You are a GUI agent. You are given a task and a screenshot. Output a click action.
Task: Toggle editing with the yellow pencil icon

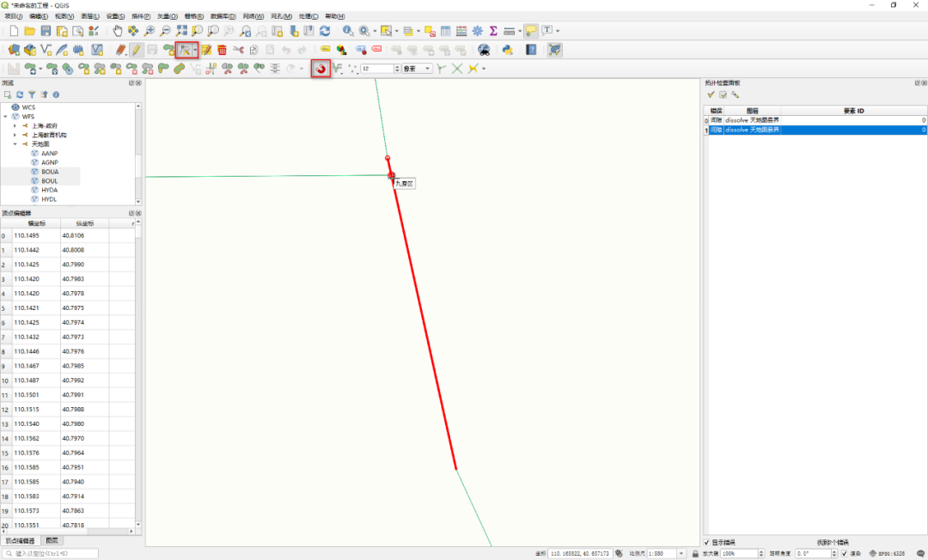pyautogui.click(x=136, y=49)
